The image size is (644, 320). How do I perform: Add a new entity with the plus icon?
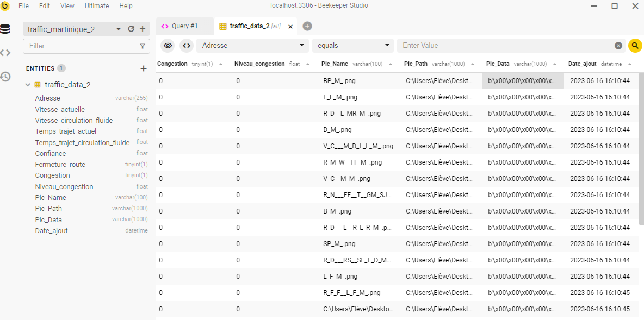[x=144, y=68]
